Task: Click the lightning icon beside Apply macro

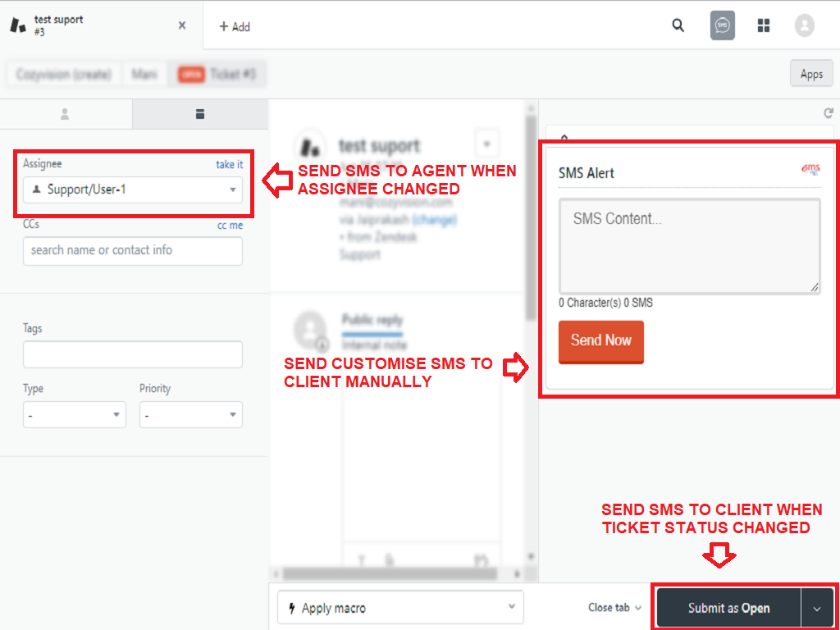Action: [x=291, y=607]
